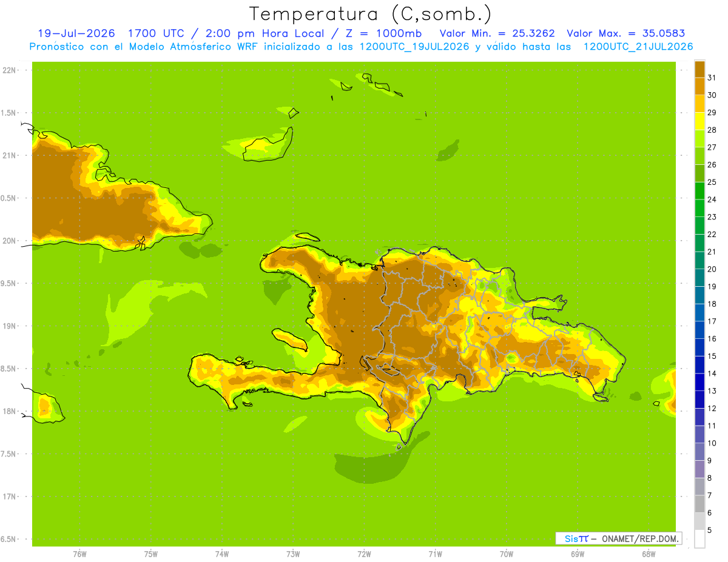Screen dimensions: 728x562
Task: Click the colorbar label '31'
Action: coord(712,77)
